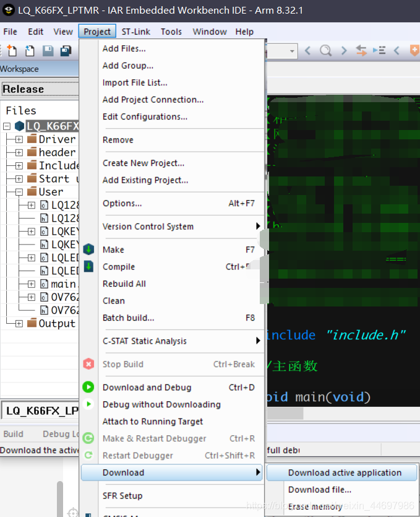This screenshot has width=420, height=517.
Task: Click the Make icon in Project menu
Action: click(x=88, y=250)
